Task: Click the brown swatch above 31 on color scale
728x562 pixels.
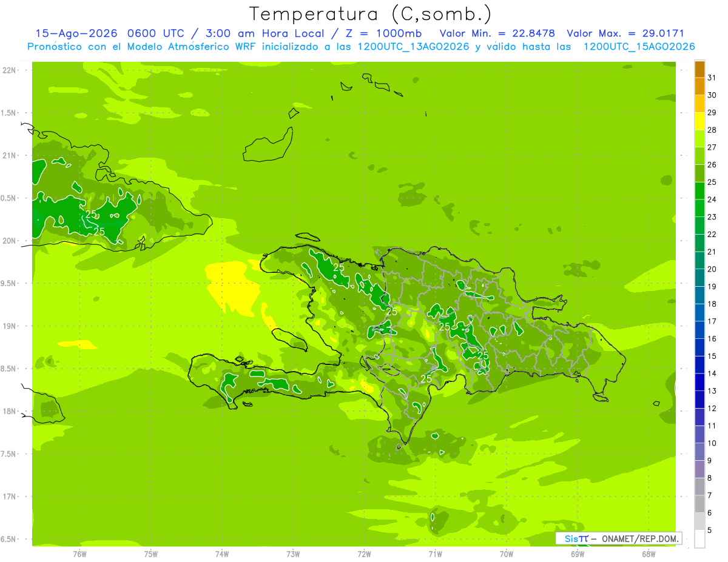Action: [x=700, y=69]
